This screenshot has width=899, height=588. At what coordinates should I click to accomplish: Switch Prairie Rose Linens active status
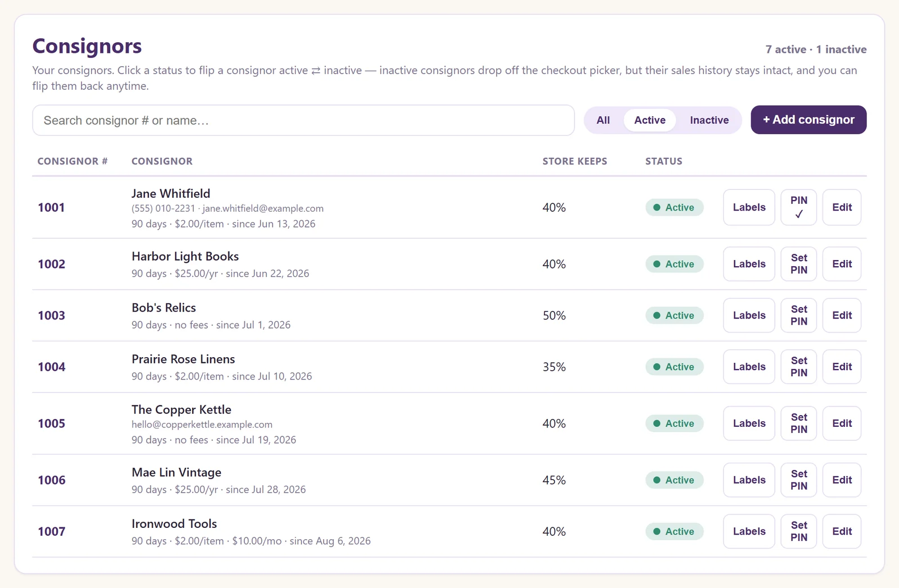tap(674, 367)
